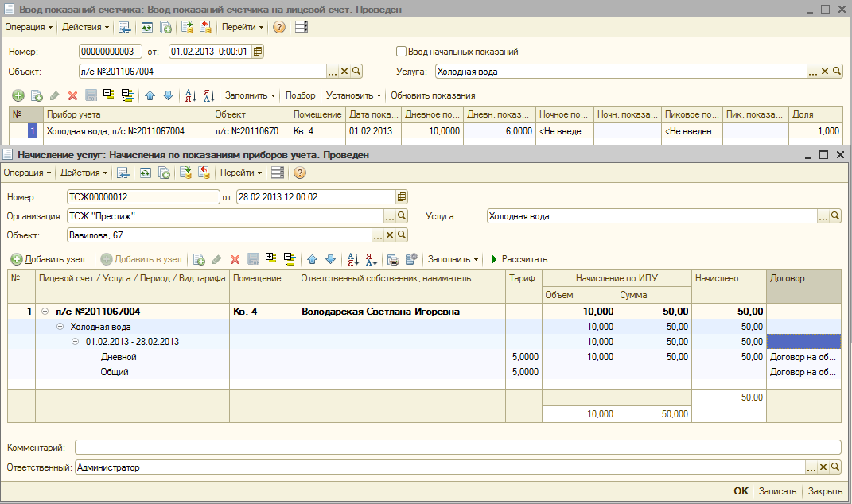The image size is (852, 504).
Task: Click the magnifier icon beside л/с №2011067004 field
Action: 356,72
